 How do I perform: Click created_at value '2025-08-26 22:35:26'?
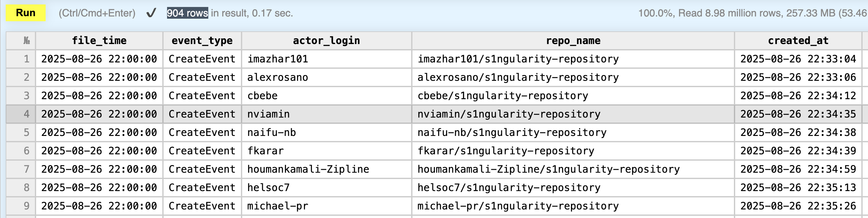[798, 206]
